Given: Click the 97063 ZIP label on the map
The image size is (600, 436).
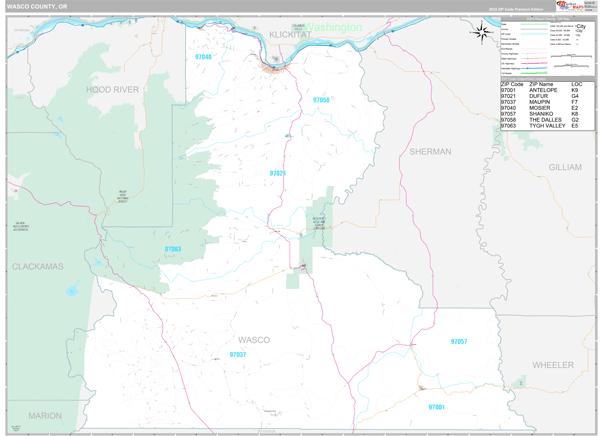Looking at the screenshot, I should tap(173, 249).
